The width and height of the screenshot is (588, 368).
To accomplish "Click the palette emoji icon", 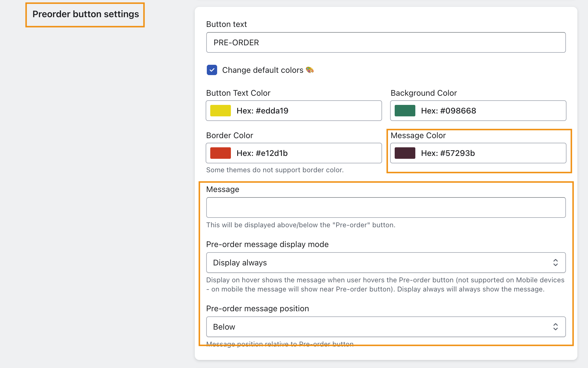I will coord(310,70).
